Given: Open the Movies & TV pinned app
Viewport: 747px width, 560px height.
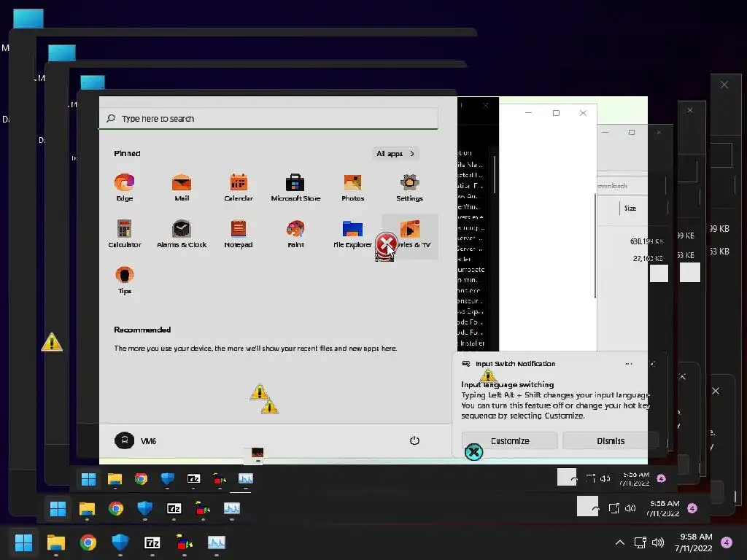Looking at the screenshot, I should tap(410, 236).
